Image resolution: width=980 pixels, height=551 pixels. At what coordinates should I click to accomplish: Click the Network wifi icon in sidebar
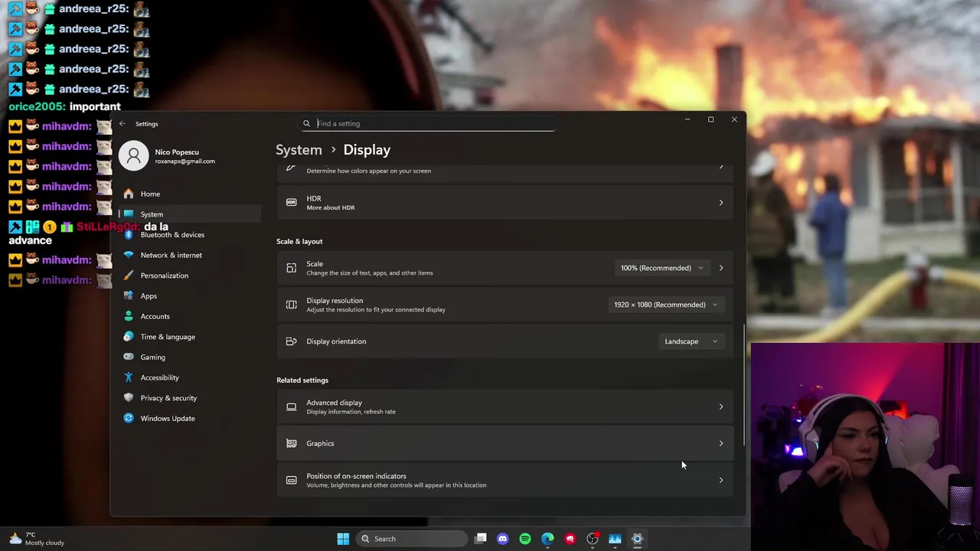point(129,255)
